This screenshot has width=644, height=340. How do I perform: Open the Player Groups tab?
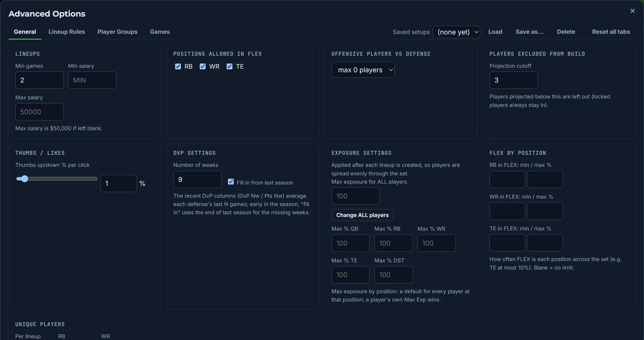click(x=117, y=32)
